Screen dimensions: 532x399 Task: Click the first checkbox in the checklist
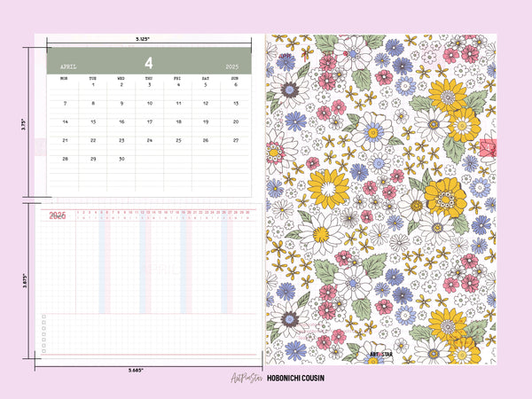(44, 317)
